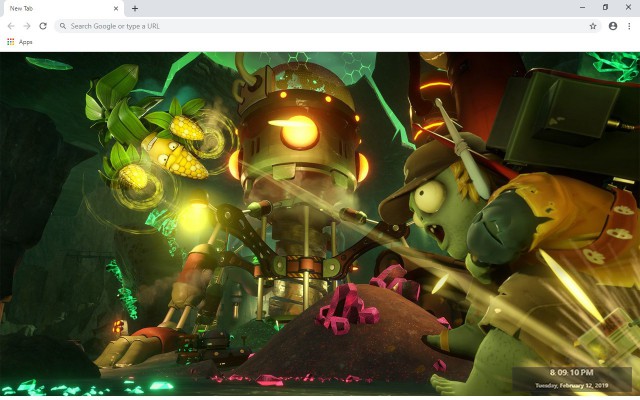Click the forward navigation arrow
The height and width of the screenshot is (400, 640).
point(27,26)
